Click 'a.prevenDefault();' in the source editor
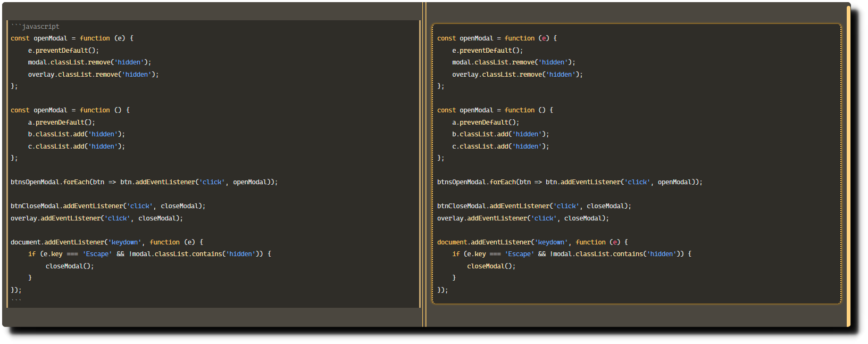This screenshot has height=344, width=868. (62, 122)
